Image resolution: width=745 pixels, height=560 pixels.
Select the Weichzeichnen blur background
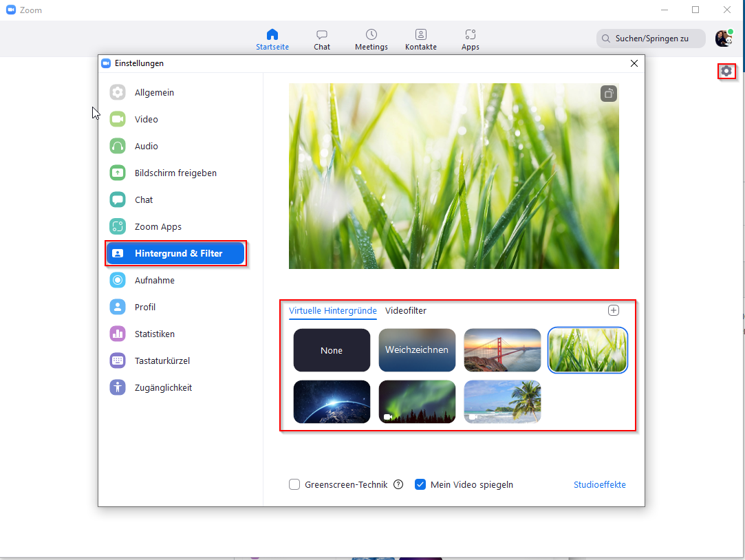pyautogui.click(x=417, y=350)
